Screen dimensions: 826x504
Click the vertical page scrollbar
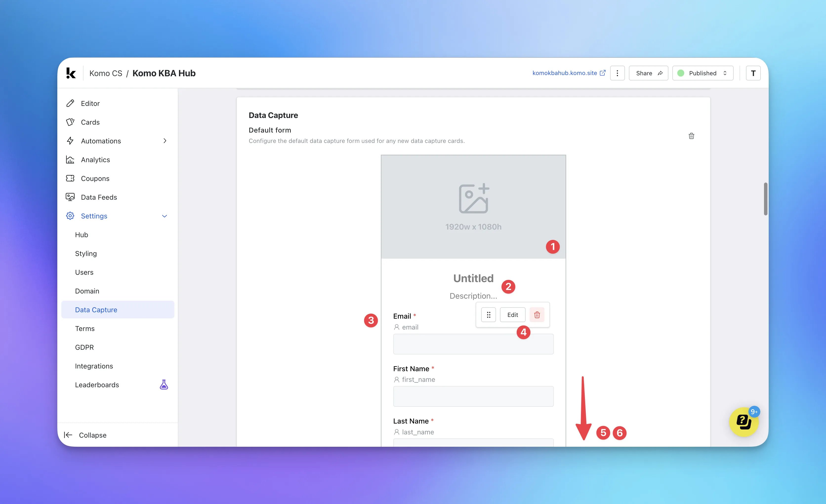(x=766, y=199)
